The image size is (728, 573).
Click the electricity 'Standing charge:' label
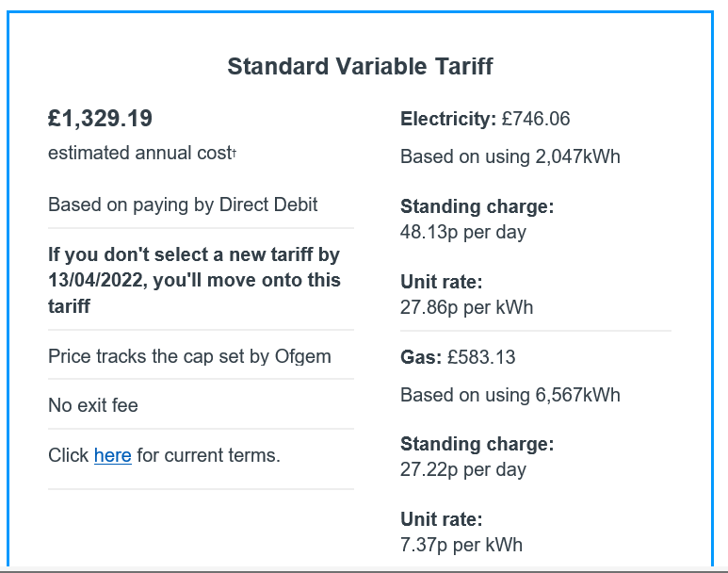(x=477, y=206)
